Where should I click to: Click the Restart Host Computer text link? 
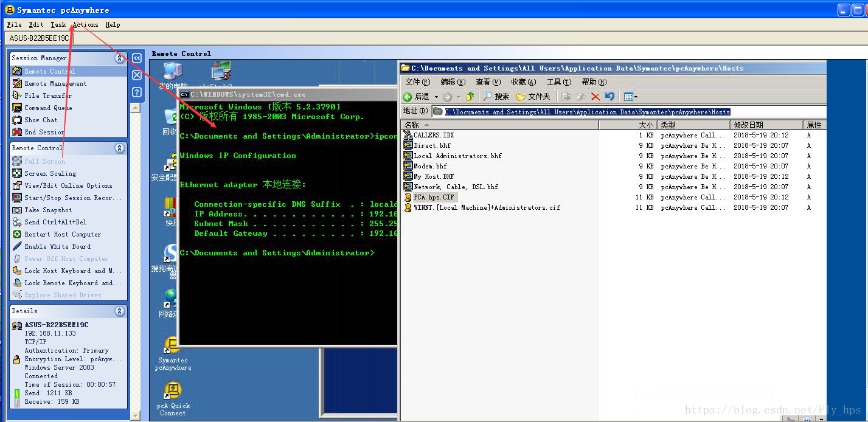click(63, 234)
